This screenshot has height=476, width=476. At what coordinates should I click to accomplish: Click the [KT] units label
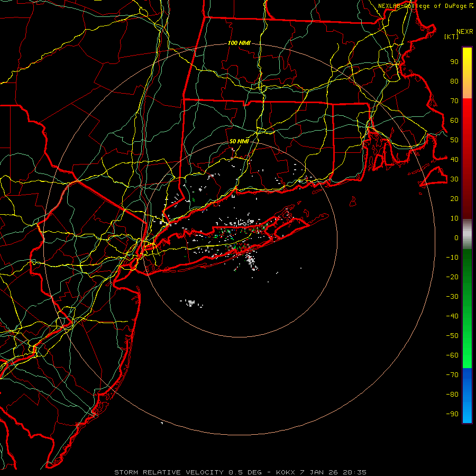click(x=452, y=36)
